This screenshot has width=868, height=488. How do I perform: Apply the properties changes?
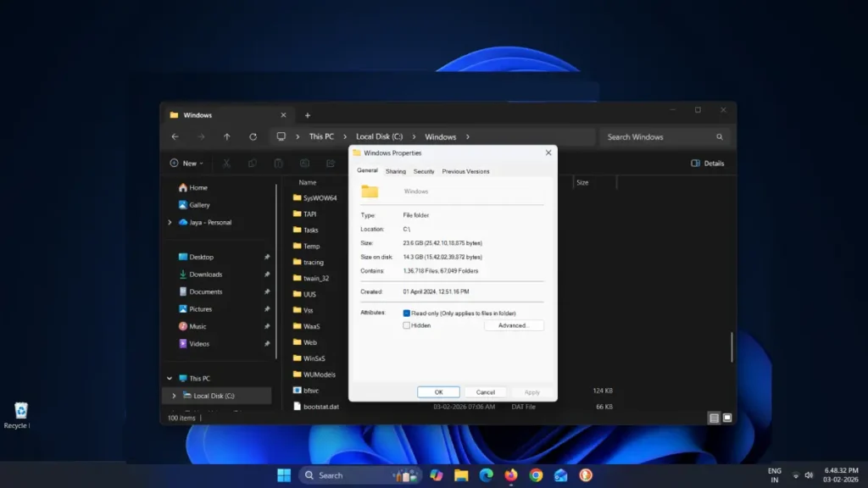tap(532, 391)
